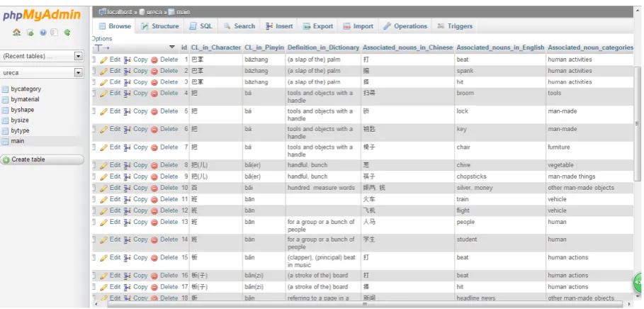The width and height of the screenshot is (644, 309).
Task: Click the pencil icon for row id 7
Action: coord(104,147)
